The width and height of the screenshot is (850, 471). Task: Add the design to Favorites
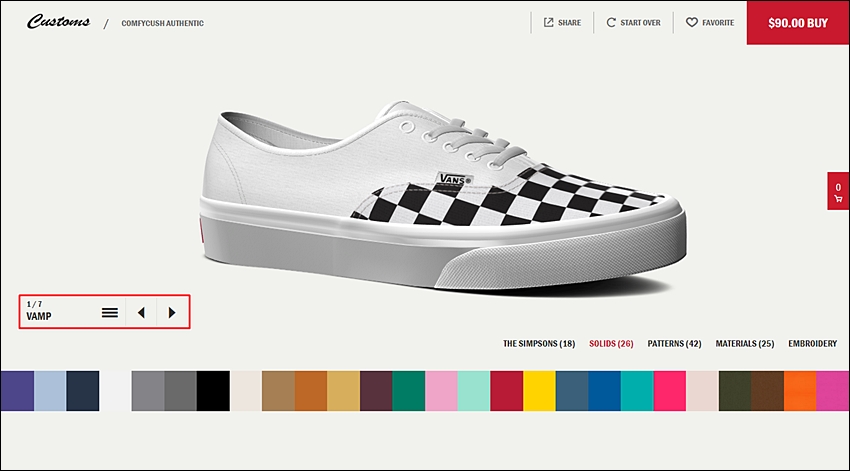click(710, 23)
